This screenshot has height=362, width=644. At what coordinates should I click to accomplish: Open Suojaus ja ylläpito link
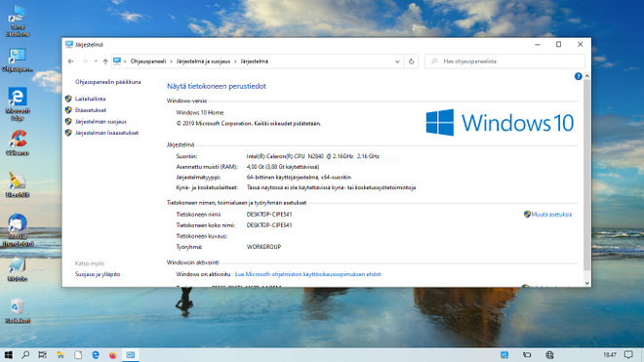(98, 274)
